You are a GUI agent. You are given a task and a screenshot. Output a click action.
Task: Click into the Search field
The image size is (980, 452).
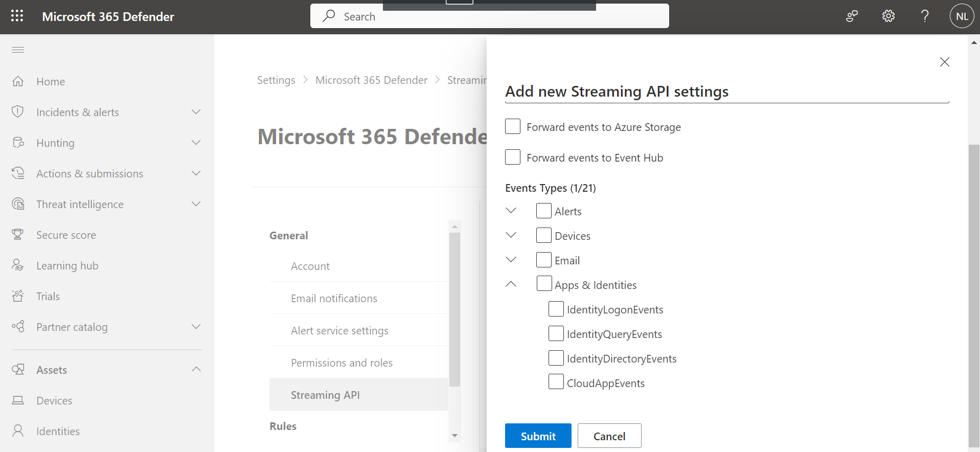click(489, 16)
